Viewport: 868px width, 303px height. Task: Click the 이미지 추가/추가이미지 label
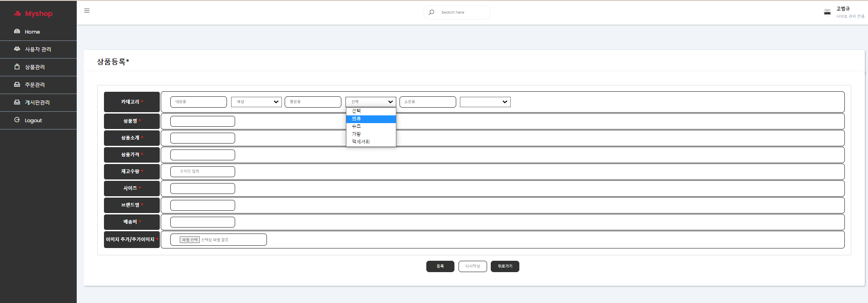coord(132,239)
